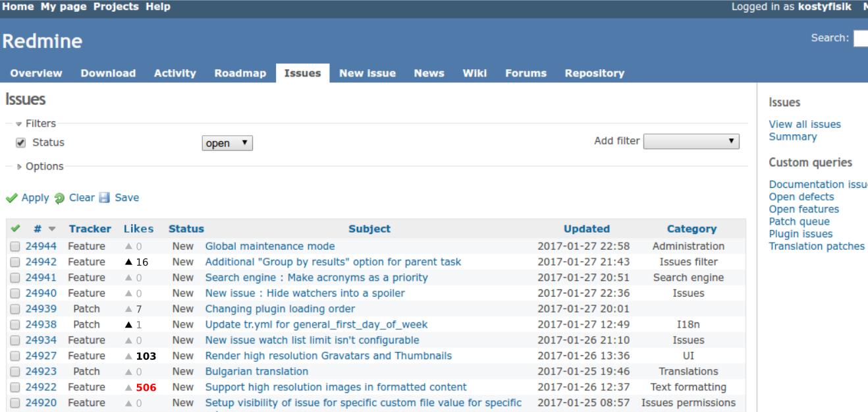Click the Save floppy disk icon
The image size is (868, 412).
pos(105,198)
